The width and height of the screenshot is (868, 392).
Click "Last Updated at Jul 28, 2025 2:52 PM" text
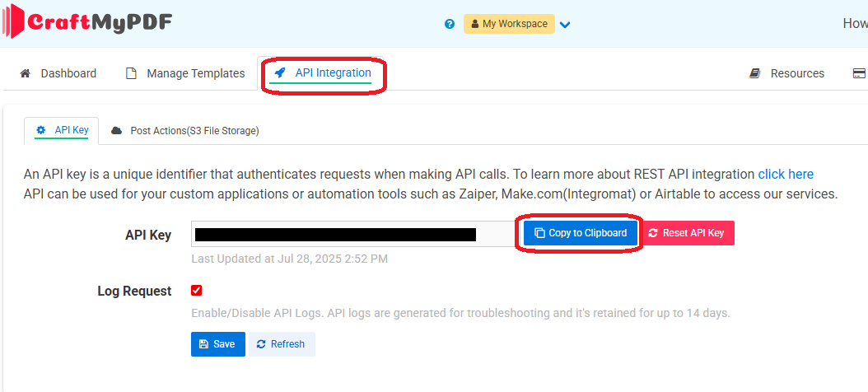pyautogui.click(x=290, y=259)
